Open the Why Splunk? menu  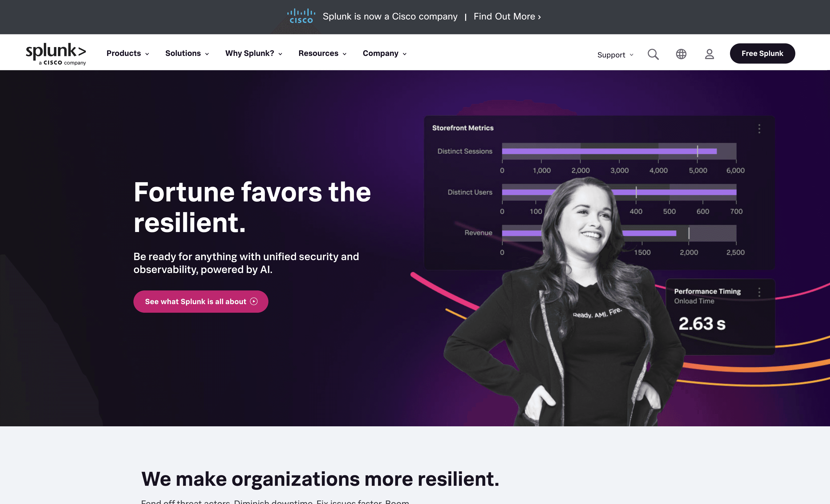point(254,53)
